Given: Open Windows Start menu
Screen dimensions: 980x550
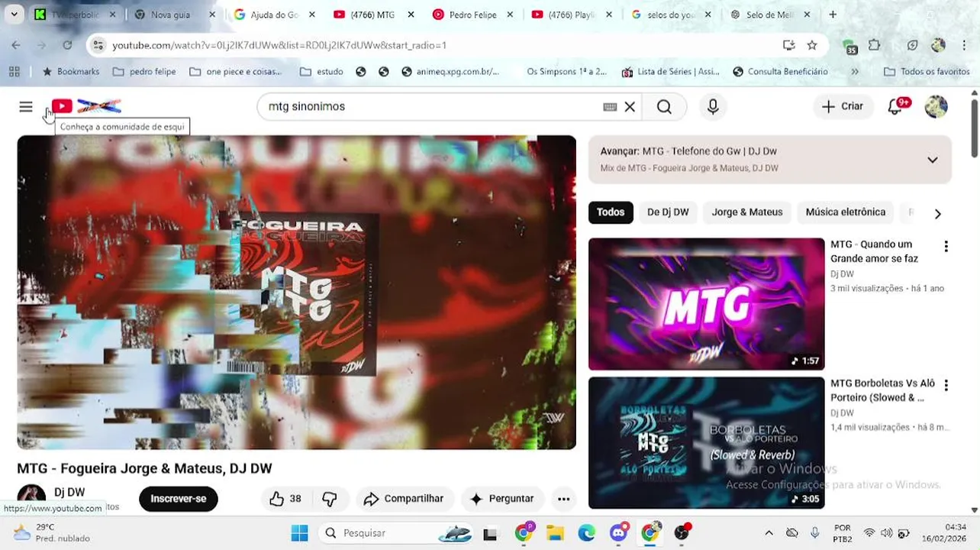Looking at the screenshot, I should click(x=299, y=532).
